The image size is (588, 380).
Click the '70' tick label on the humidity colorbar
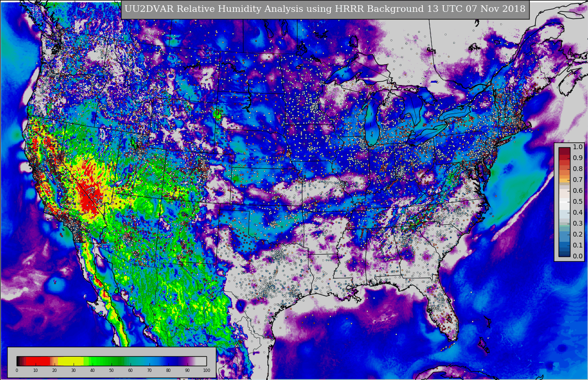coord(149,370)
